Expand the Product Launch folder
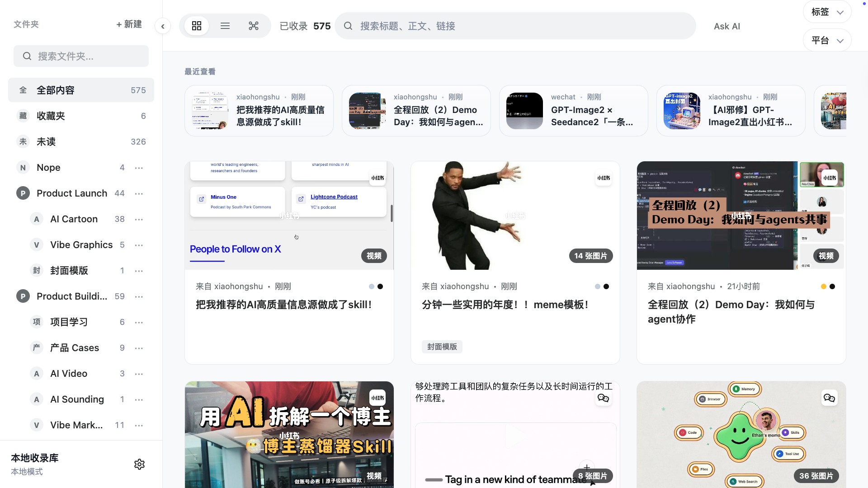Image resolution: width=868 pixels, height=488 pixels. (23, 193)
